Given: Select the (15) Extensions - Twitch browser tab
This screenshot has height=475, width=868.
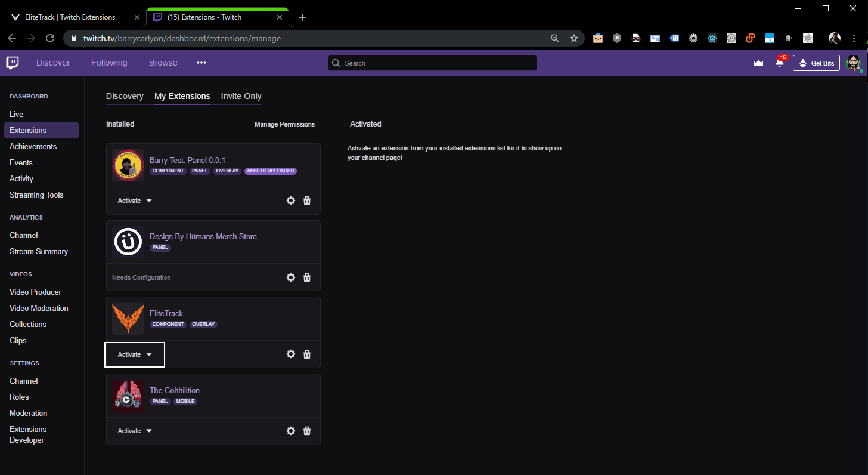Looking at the screenshot, I should 218,17.
